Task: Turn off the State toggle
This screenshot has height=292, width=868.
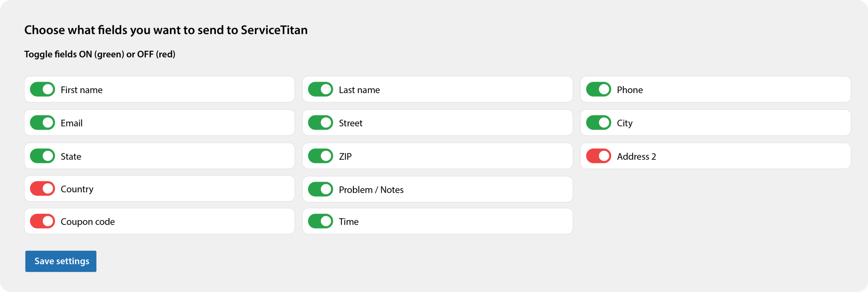Action: point(42,156)
